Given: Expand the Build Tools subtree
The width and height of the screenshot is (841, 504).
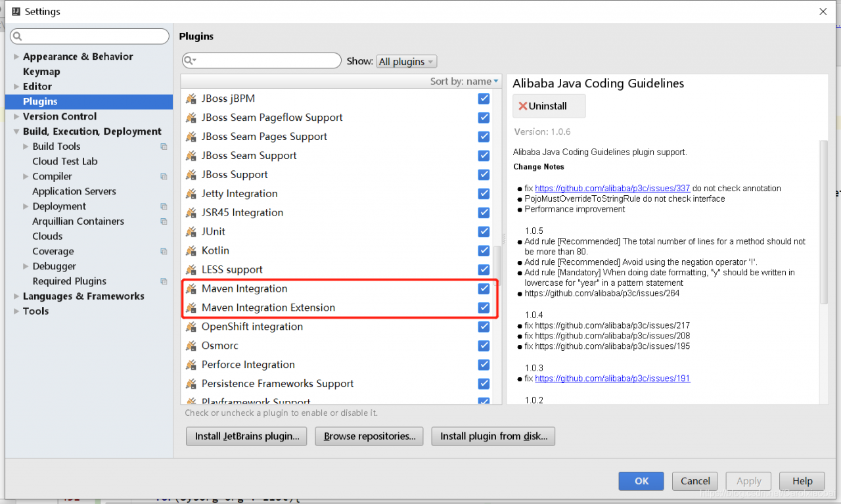Looking at the screenshot, I should point(26,147).
